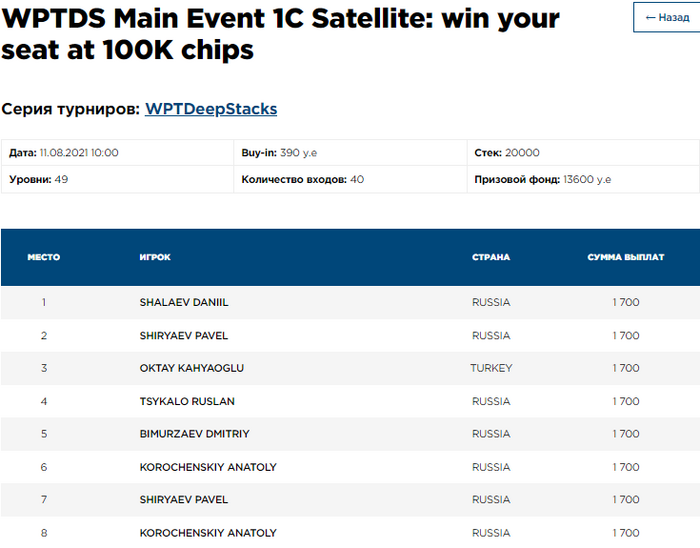Click the Страна column header
Screen dimensions: 700x548
[491, 257]
